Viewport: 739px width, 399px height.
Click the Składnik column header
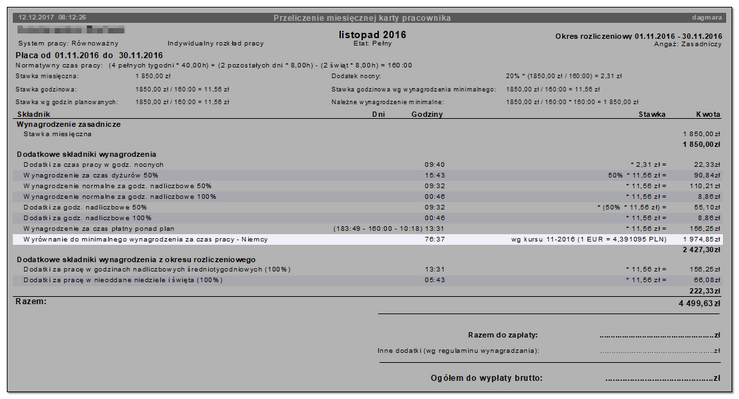tap(33, 114)
